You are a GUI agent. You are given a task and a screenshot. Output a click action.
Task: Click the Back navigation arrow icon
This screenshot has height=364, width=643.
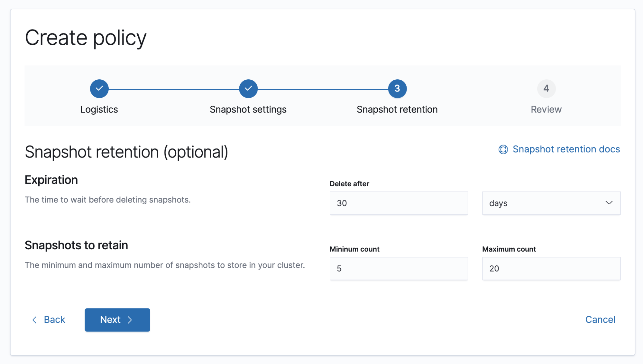[34, 319]
